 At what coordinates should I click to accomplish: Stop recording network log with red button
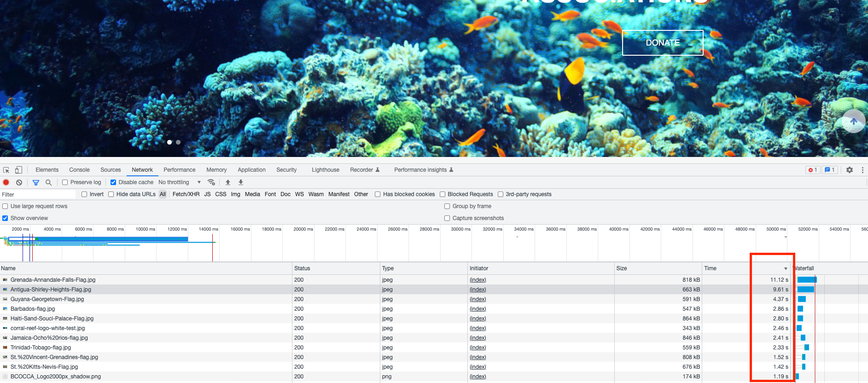(x=6, y=182)
